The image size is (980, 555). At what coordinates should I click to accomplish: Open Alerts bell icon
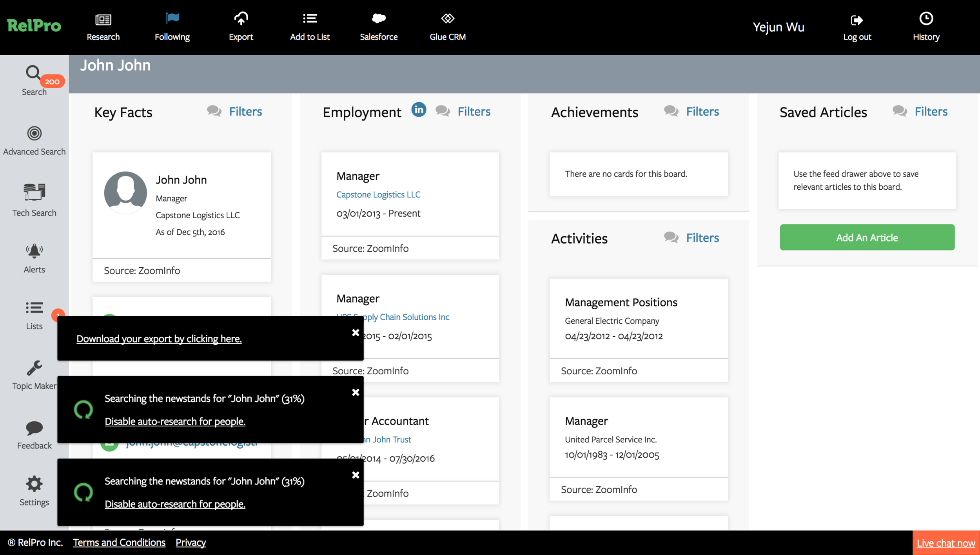click(x=34, y=251)
